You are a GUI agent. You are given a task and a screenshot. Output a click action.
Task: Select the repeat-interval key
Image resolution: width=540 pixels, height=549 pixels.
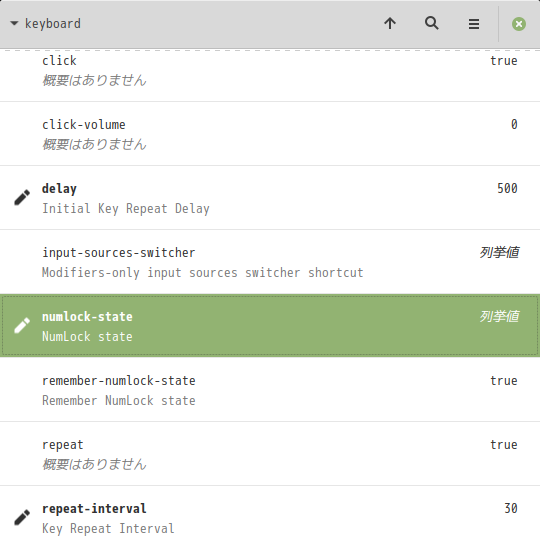(270, 517)
